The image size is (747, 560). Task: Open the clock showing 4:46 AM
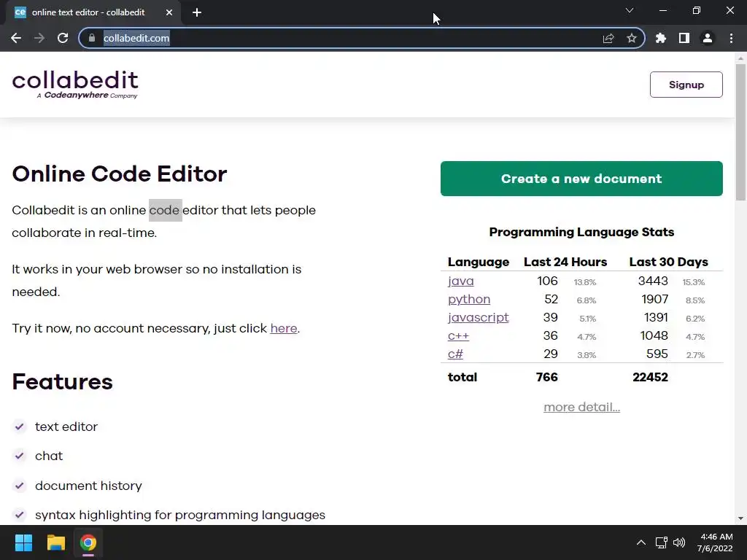coord(715,542)
